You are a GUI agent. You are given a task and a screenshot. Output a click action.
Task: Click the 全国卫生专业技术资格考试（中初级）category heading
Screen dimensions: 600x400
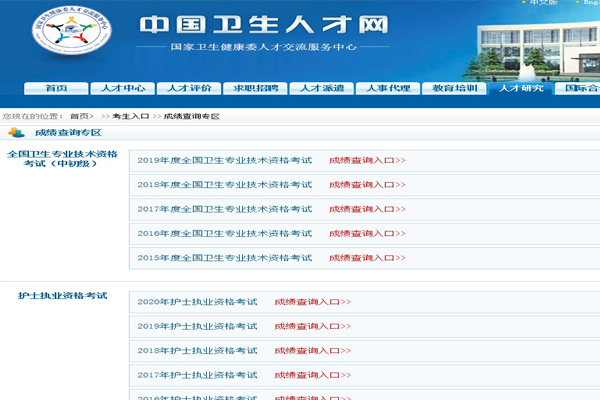pos(62,159)
